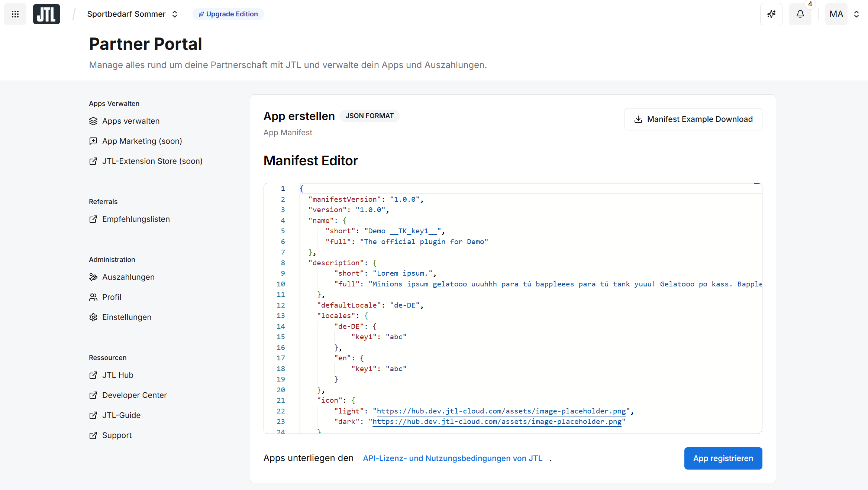Click App registrieren button
The width and height of the screenshot is (868, 490).
tap(723, 458)
